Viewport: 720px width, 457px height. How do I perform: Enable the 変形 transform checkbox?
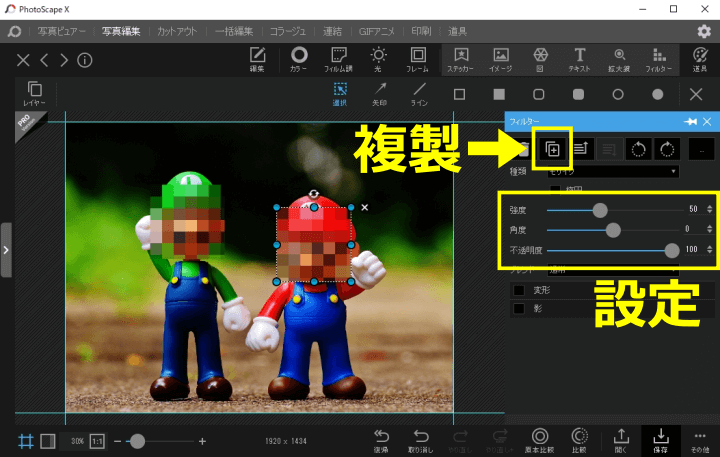519,290
